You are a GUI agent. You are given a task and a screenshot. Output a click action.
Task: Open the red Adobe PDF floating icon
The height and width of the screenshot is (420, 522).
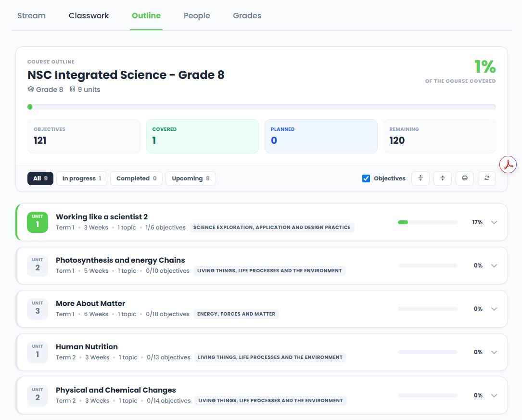508,165
